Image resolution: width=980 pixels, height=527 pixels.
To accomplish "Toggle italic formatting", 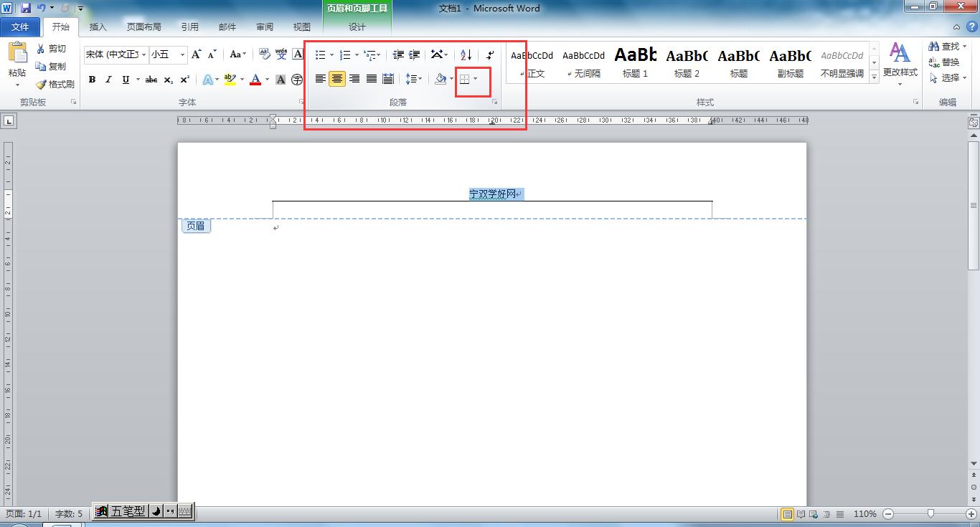I will 109,80.
